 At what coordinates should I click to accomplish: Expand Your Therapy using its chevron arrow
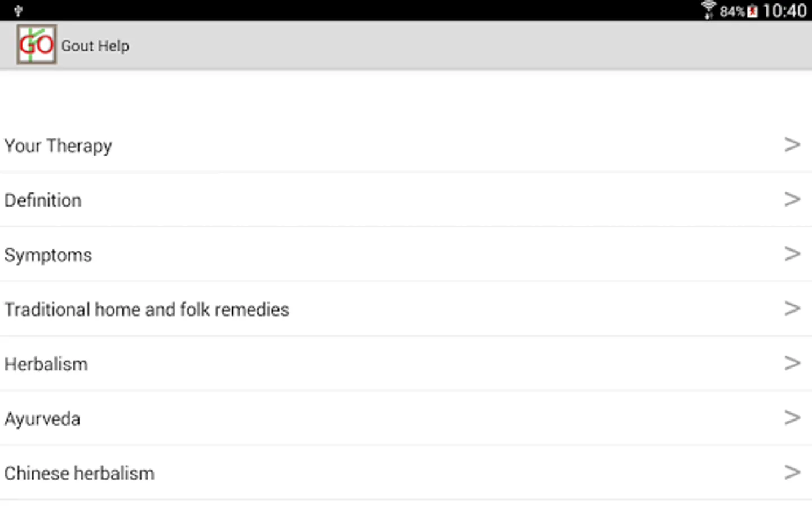point(792,145)
